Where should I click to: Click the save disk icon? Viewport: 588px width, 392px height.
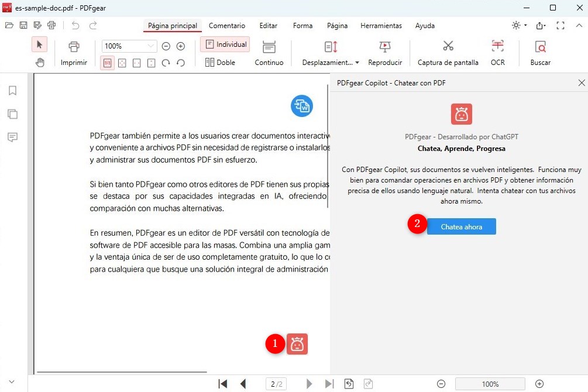point(23,26)
